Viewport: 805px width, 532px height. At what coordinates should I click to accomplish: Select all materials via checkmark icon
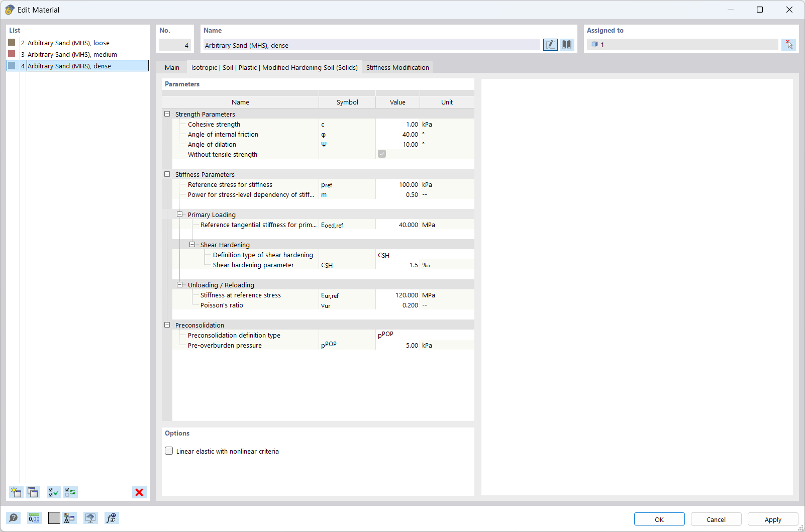click(x=53, y=492)
